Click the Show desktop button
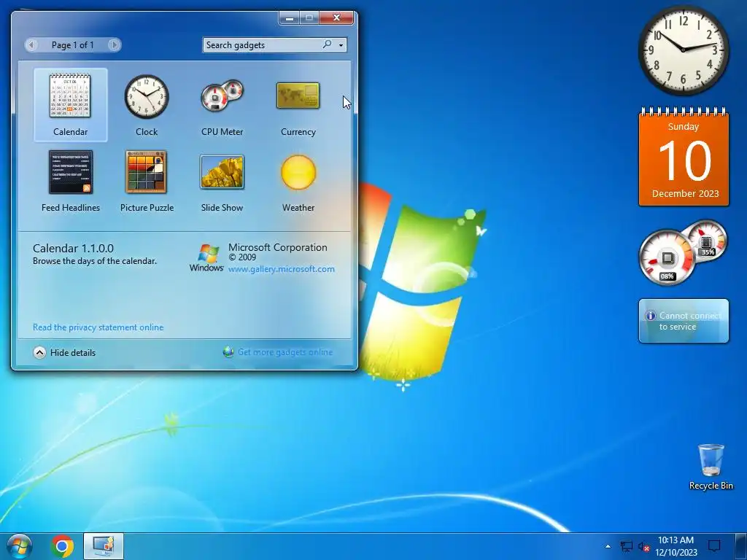The width and height of the screenshot is (747, 560). [742, 546]
